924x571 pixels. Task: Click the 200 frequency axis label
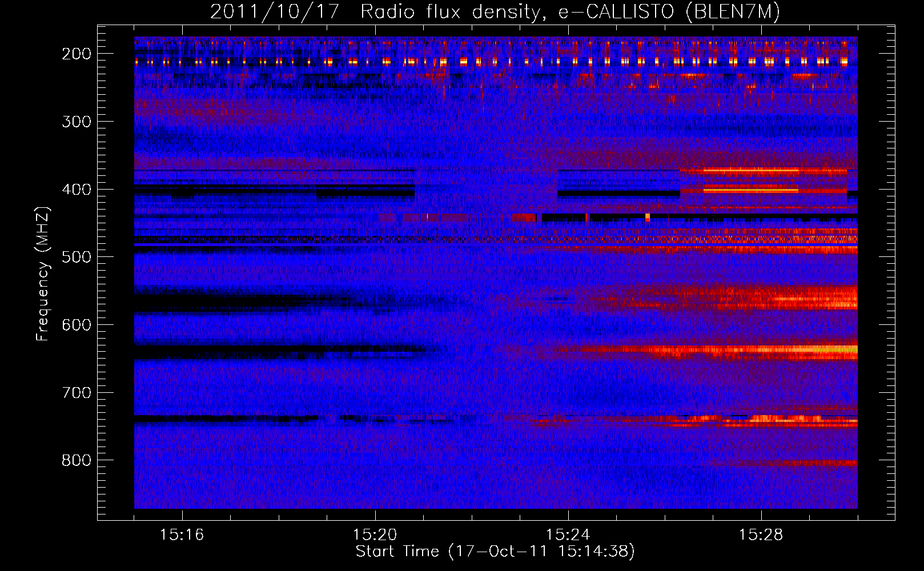tap(77, 54)
